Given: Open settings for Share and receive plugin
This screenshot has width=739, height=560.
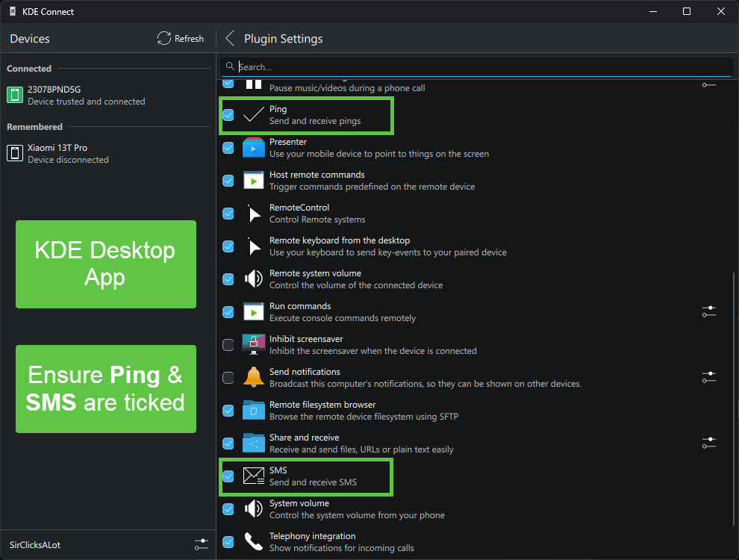Looking at the screenshot, I should click(x=708, y=443).
